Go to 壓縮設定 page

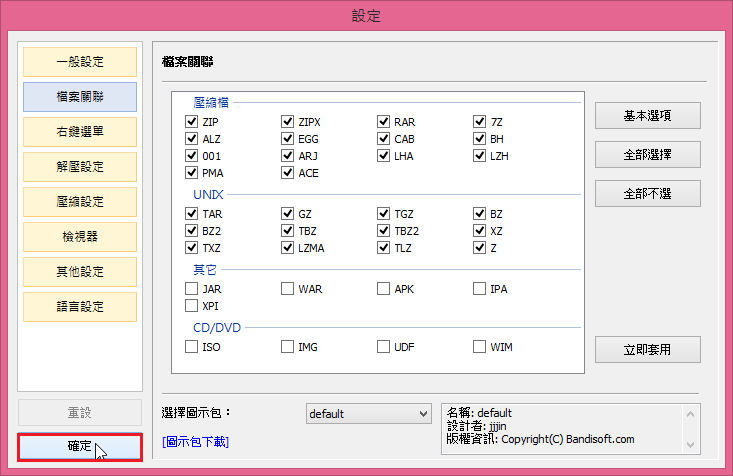pos(80,202)
